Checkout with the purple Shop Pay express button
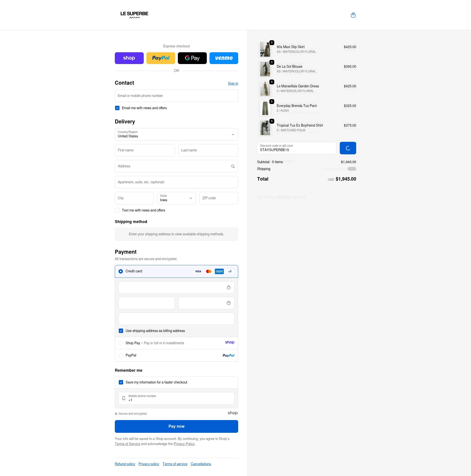 [129, 58]
